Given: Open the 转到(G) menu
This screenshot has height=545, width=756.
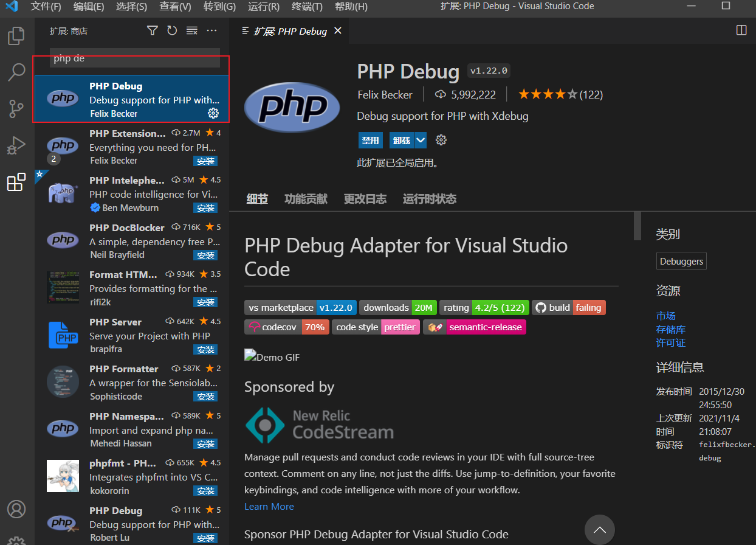Looking at the screenshot, I should click(219, 7).
